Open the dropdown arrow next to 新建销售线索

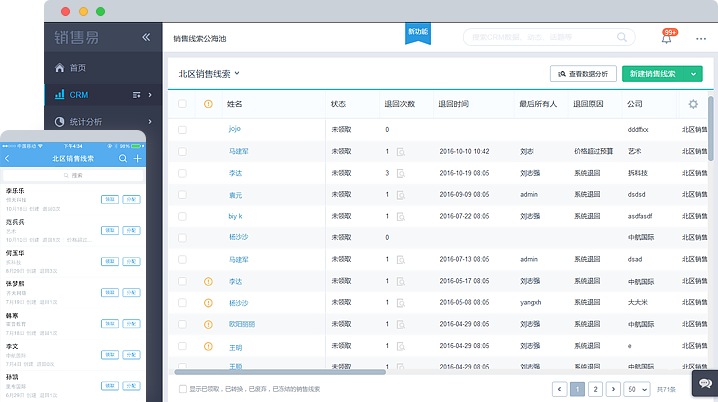click(x=693, y=74)
